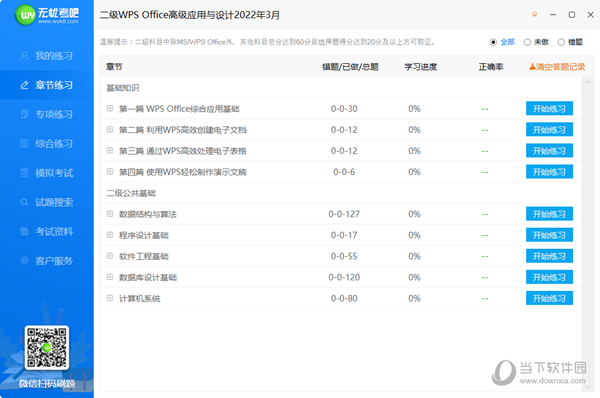
Task: Start practice for 数据结构与算法
Action: (549, 214)
